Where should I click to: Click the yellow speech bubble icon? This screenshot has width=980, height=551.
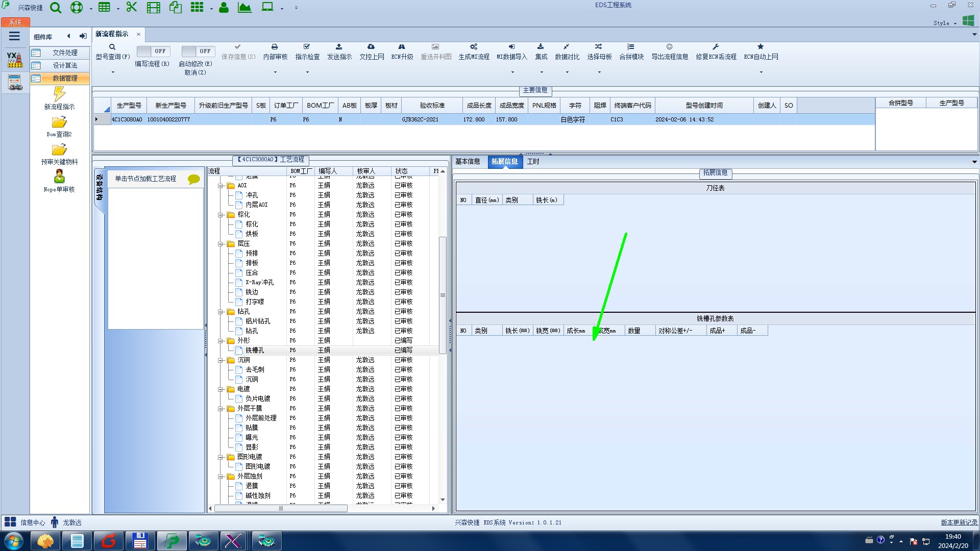194,179
